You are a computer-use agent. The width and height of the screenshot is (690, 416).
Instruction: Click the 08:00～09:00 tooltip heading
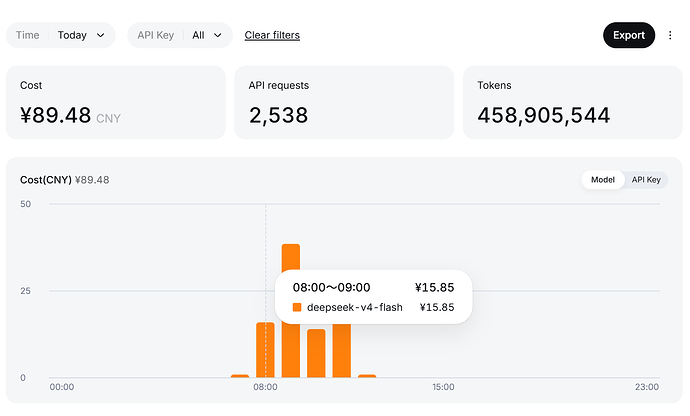pyautogui.click(x=331, y=287)
